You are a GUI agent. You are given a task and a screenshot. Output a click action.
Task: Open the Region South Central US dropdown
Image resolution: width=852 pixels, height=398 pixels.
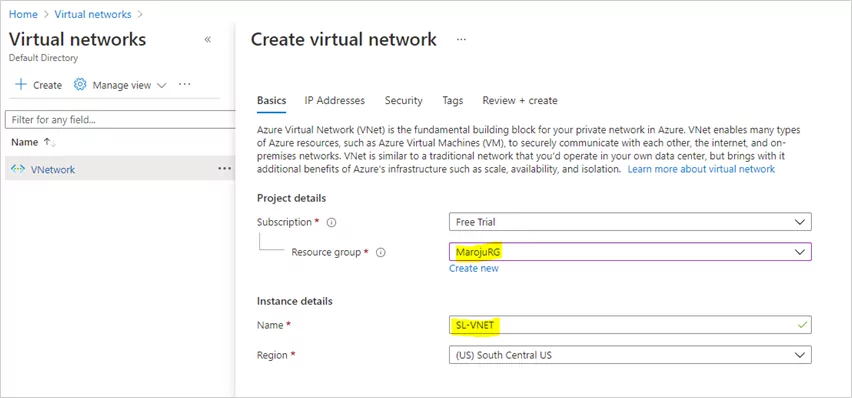coord(630,355)
